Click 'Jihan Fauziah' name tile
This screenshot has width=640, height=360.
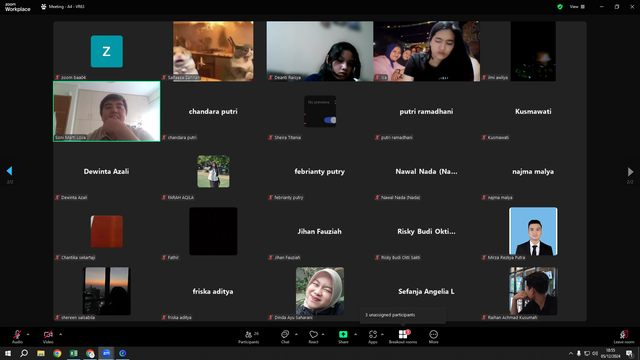pyautogui.click(x=320, y=231)
